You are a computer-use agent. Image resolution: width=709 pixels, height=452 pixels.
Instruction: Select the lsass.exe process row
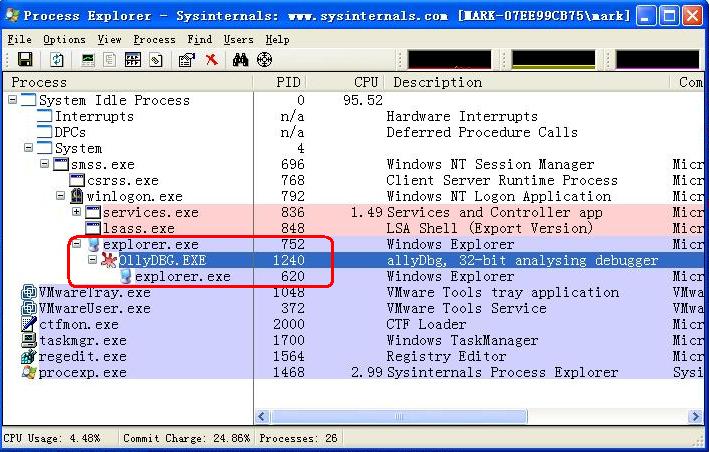coord(353,228)
